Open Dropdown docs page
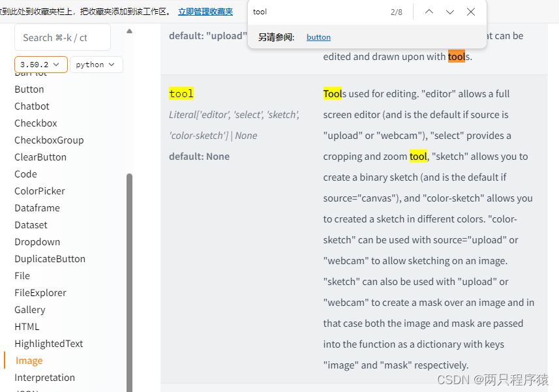Screen dimensions: 559x392 tap(37, 242)
